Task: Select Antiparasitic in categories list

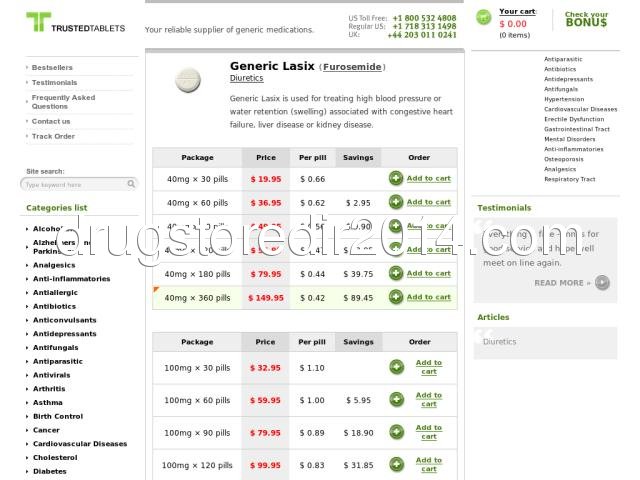Action: coord(58,361)
